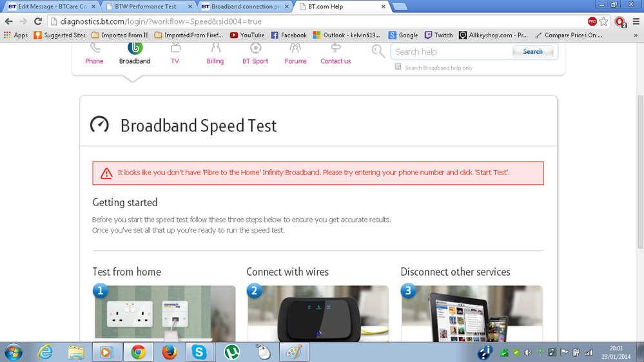Open the Outlook bookmark

(347, 35)
